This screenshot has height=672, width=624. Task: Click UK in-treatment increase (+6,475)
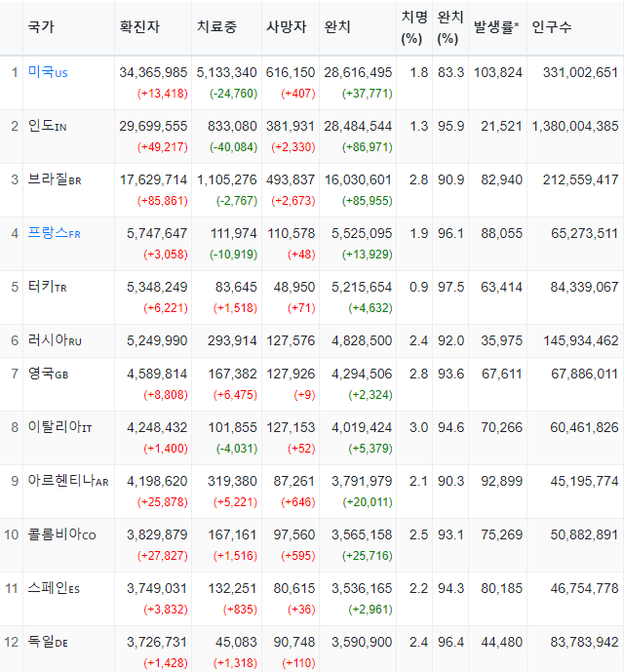235,395
